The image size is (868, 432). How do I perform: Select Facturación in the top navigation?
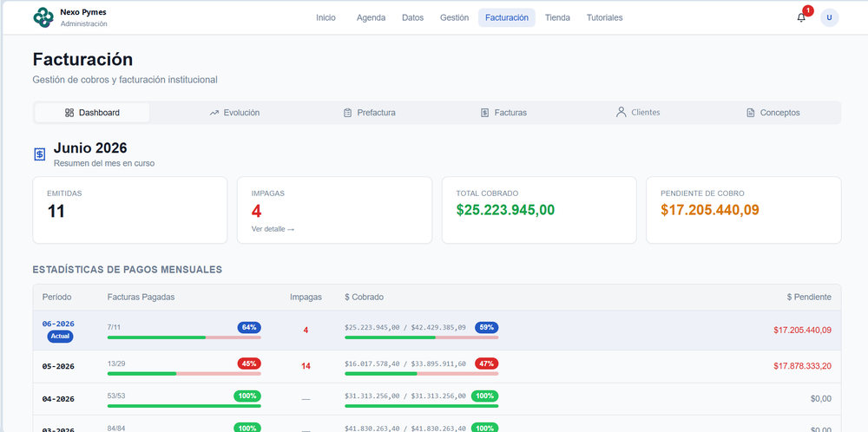tap(507, 17)
